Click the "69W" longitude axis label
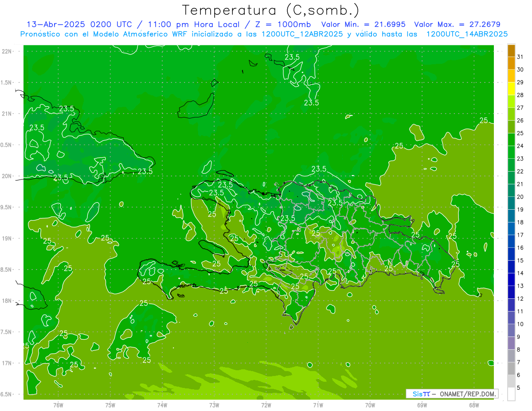The image size is (532, 411). 422,405
